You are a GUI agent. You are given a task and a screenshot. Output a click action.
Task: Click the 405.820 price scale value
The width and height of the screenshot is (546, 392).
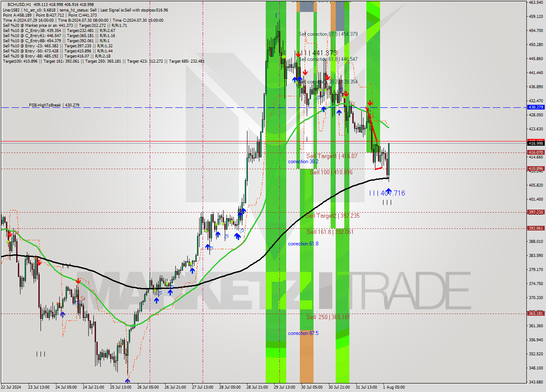535,185
